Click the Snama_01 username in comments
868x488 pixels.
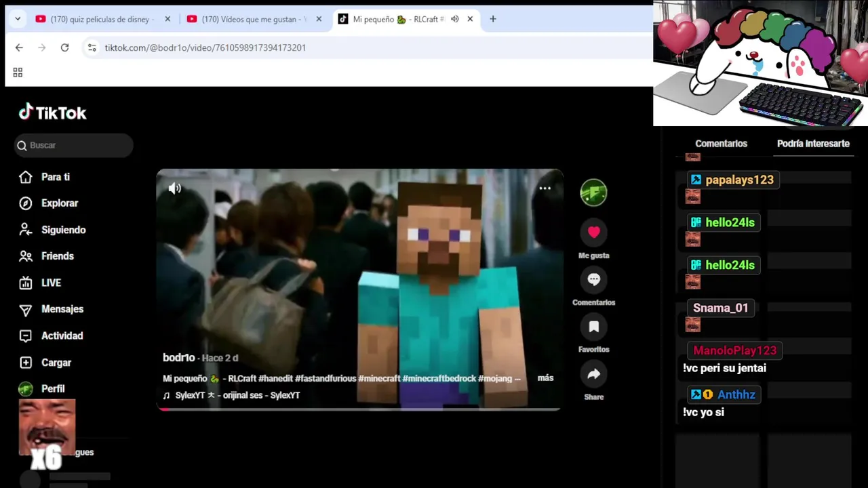click(720, 308)
